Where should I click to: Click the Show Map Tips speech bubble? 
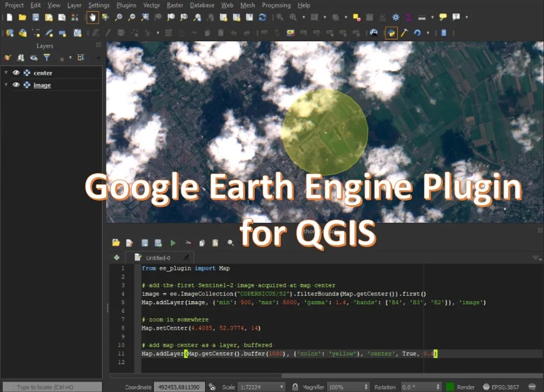(x=443, y=17)
